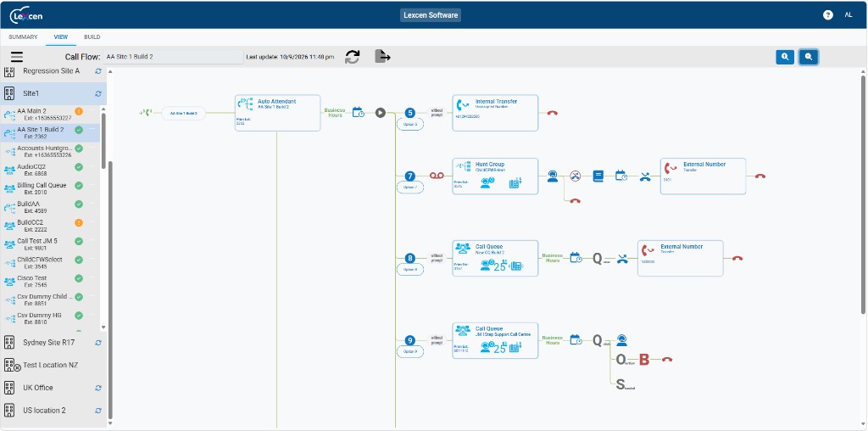Click orange warning badge on BuildCC2

[x=79, y=222]
